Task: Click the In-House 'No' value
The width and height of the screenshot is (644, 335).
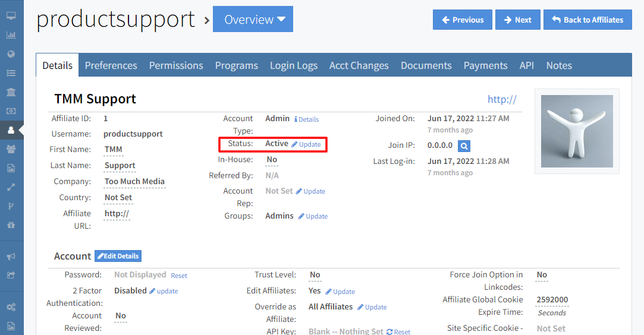Action: point(272,160)
